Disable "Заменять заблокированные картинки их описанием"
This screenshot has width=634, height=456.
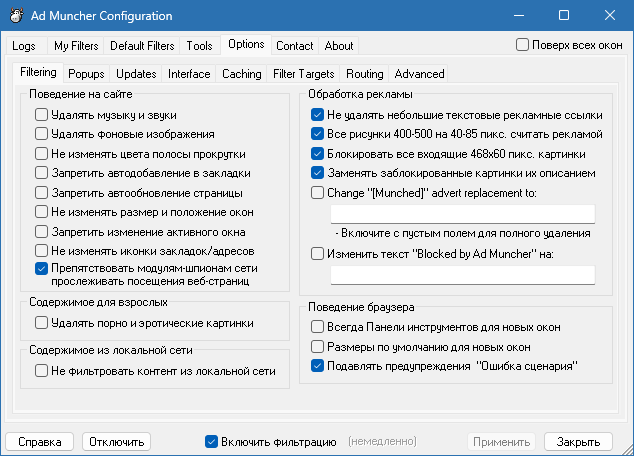tap(317, 173)
